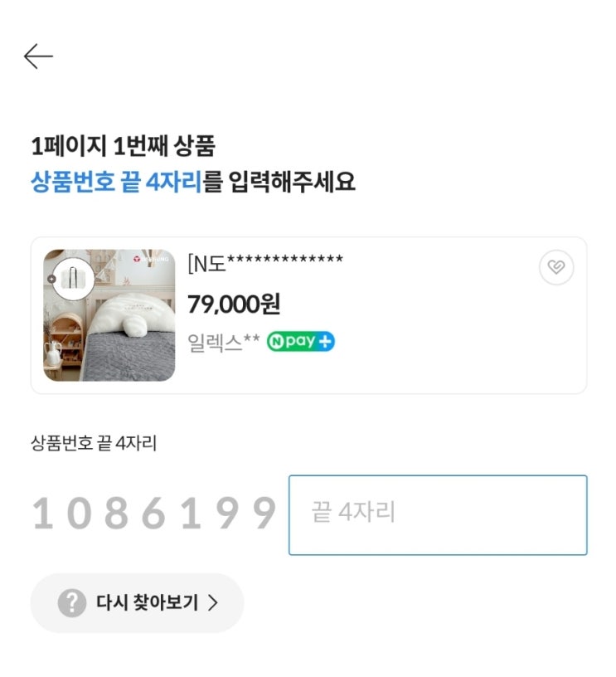This screenshot has height=677, width=616.
Task: Focus the 끝 4자리 input field
Action: 438,515
